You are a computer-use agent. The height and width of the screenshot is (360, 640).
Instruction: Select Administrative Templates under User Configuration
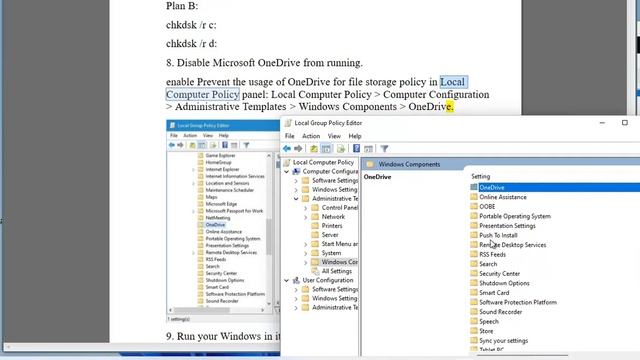point(335,308)
